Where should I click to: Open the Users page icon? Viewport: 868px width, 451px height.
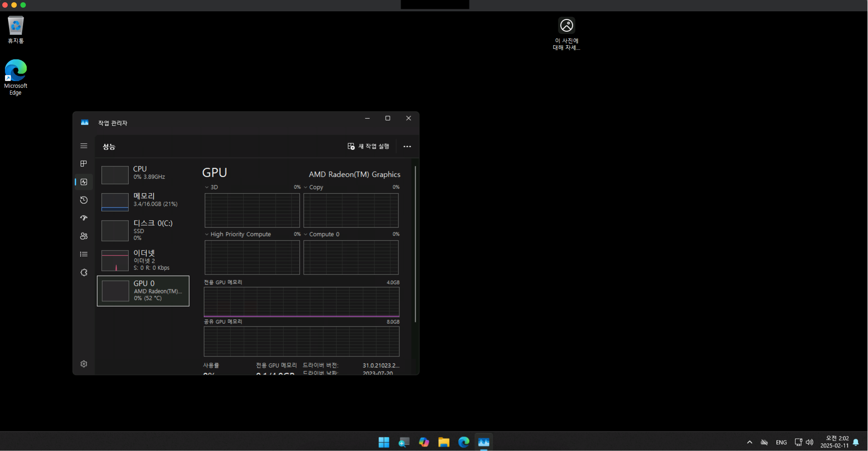coord(84,236)
